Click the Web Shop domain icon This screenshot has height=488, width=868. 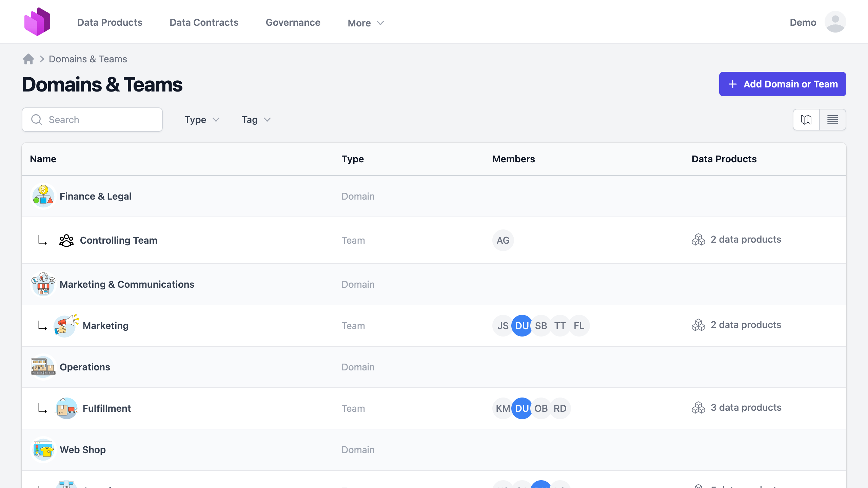[x=43, y=450]
